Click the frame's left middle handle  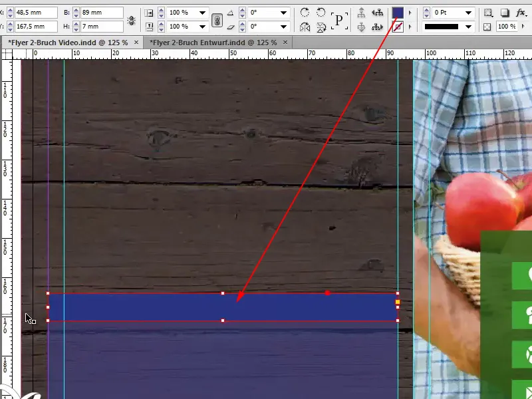48,307
